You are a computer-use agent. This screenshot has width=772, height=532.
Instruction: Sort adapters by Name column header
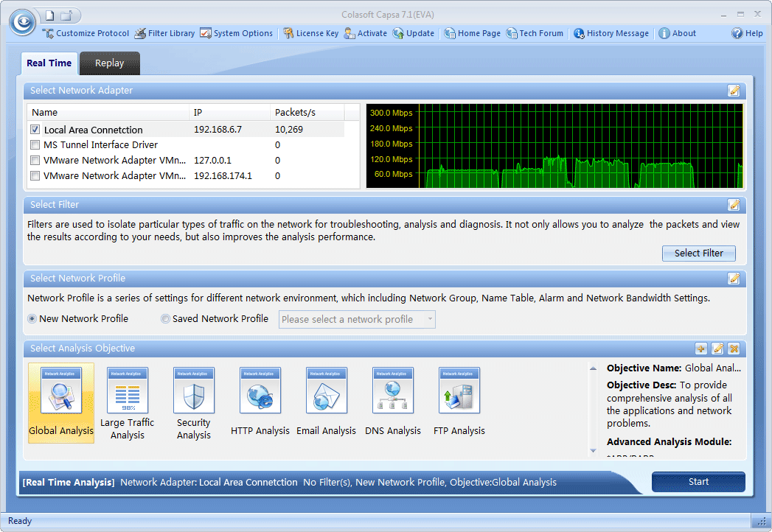point(108,112)
